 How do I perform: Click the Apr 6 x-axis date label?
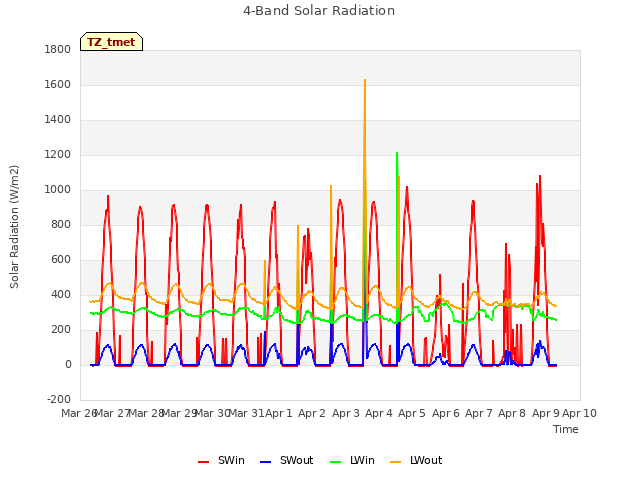[446, 413]
